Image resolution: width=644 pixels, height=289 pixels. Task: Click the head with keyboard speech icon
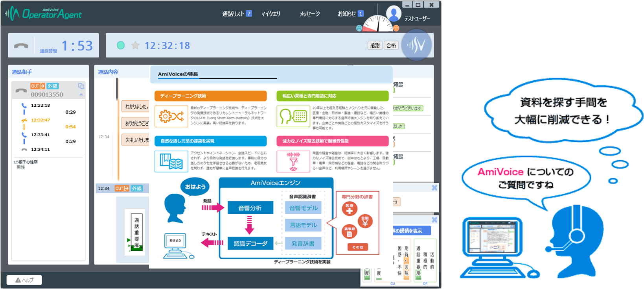click(293, 116)
